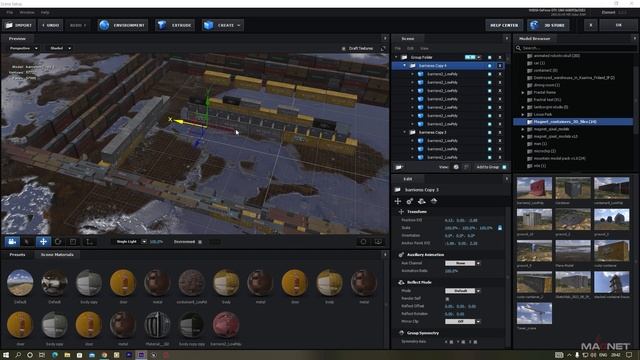
Task: Toggle visibility of barrieres Copy 4 group
Action: click(x=489, y=66)
